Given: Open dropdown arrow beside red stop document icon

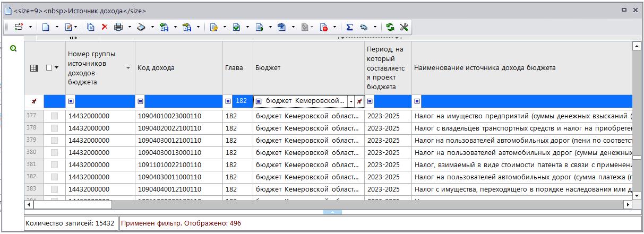Looking at the screenshot, I should (x=334, y=27).
